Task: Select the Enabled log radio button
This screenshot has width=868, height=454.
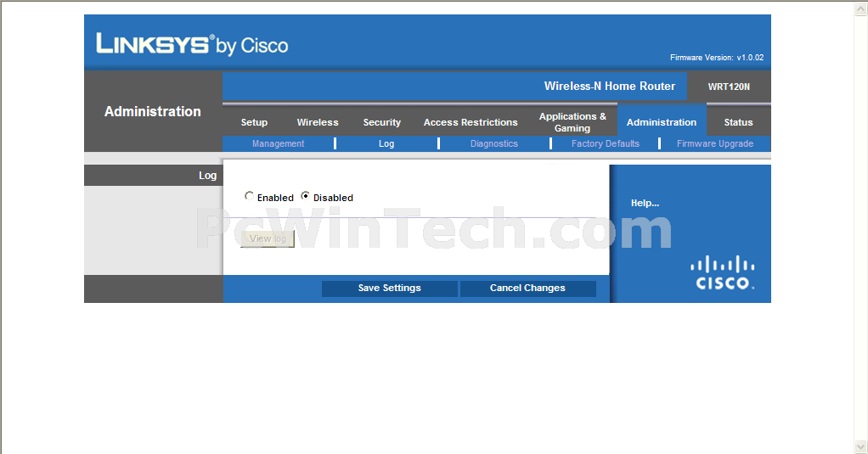Action: coord(249,196)
